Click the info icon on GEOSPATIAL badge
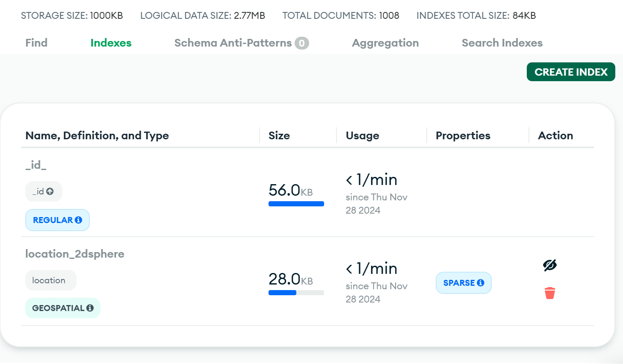This screenshot has width=623, height=364. coord(90,308)
